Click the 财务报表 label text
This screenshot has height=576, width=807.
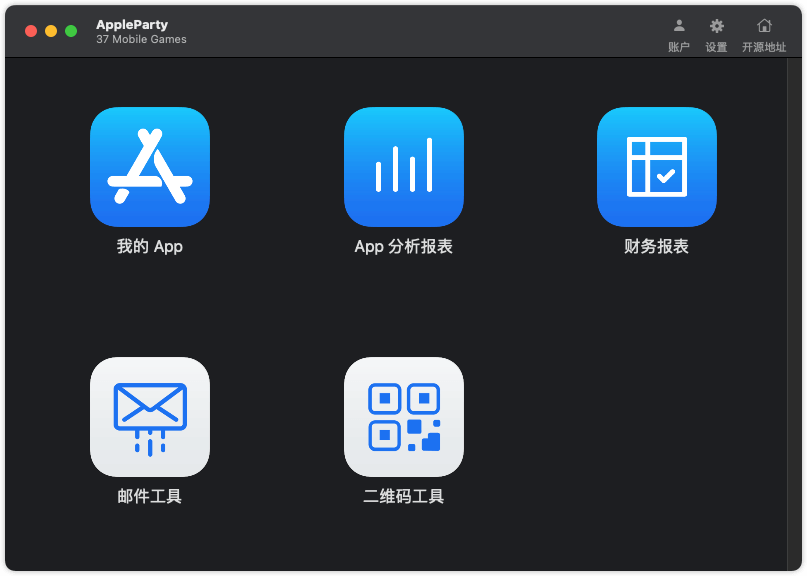coord(657,247)
